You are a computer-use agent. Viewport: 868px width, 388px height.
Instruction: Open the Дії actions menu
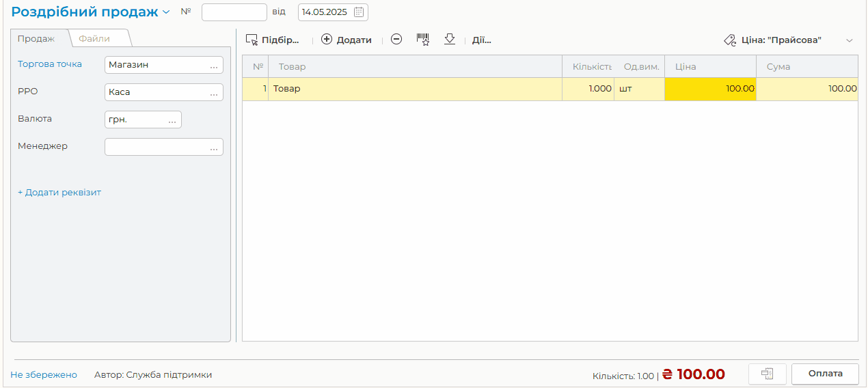tap(482, 40)
